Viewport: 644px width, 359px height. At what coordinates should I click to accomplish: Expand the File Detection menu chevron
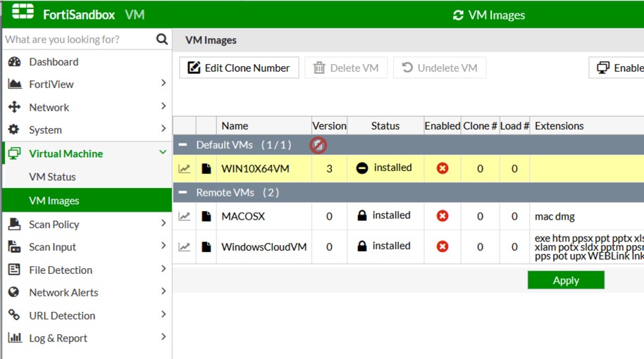(163, 268)
